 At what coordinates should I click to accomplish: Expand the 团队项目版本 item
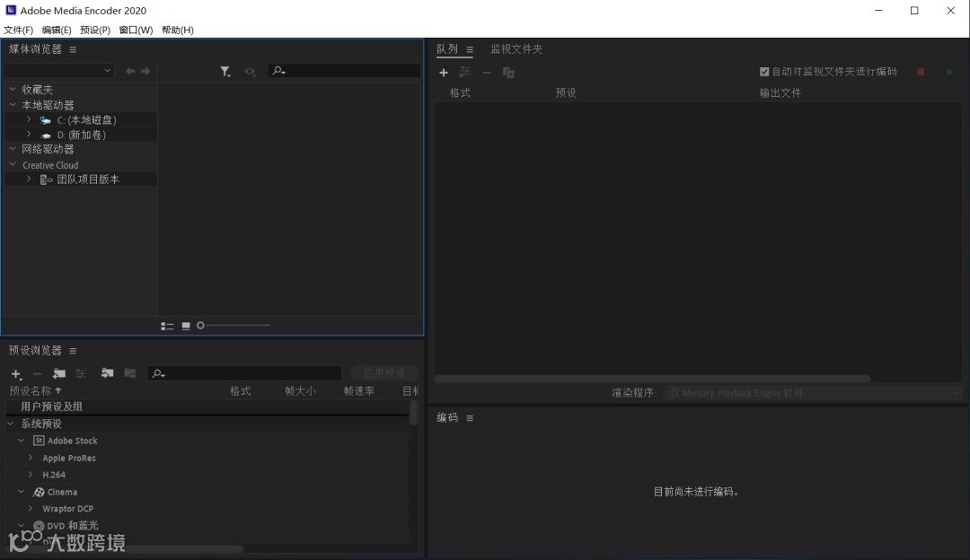coord(29,179)
